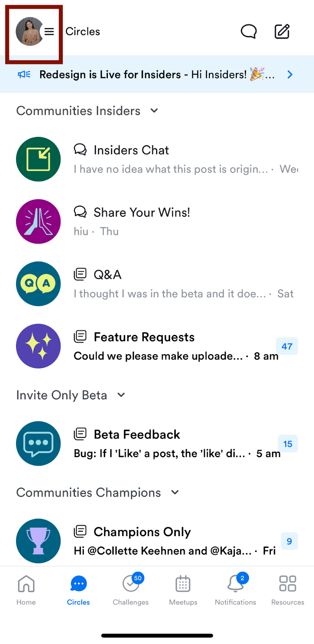Image resolution: width=314 pixels, height=644 pixels.
Task: Open the Feature Requests sparkle icon
Action: (38, 346)
